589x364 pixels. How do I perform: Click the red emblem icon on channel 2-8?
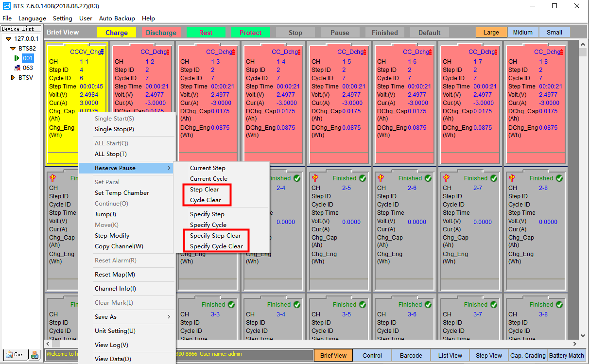coord(512,178)
